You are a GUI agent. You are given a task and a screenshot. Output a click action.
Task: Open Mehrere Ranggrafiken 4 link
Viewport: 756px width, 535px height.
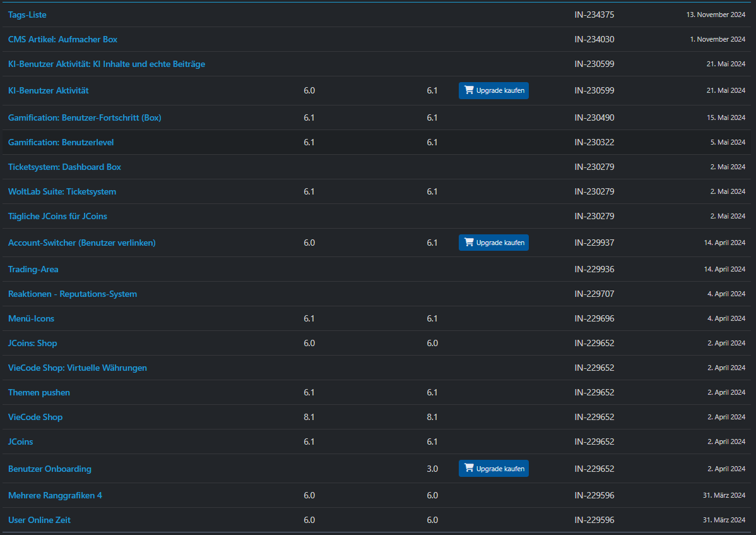(x=55, y=495)
